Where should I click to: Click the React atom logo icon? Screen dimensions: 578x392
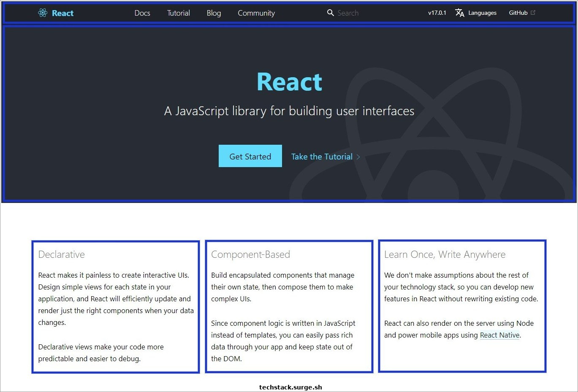43,13
